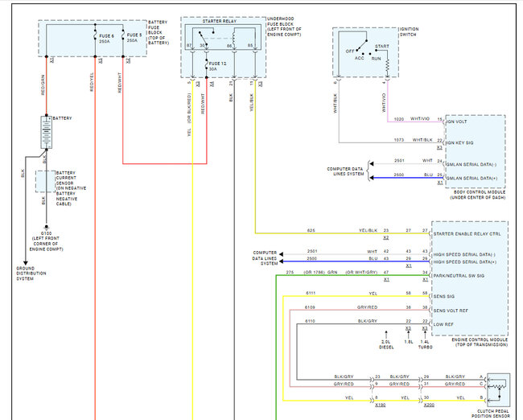The image size is (523, 420).
Task: Click the 'ACC' ignition position
Action: click(359, 58)
